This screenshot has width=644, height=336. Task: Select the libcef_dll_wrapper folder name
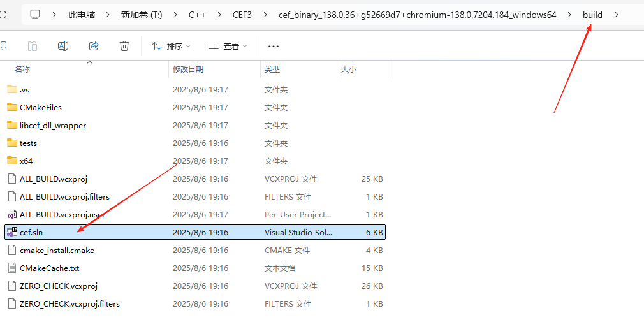pyautogui.click(x=53, y=125)
